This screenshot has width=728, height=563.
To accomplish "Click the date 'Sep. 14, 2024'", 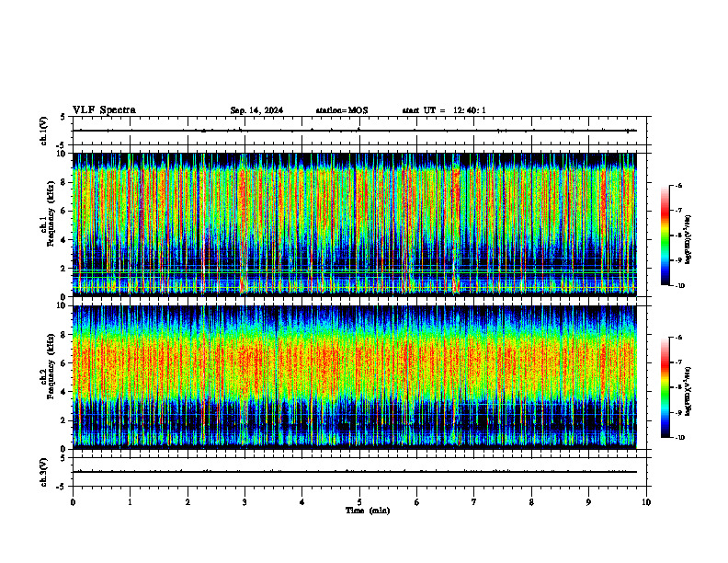I will pos(256,110).
